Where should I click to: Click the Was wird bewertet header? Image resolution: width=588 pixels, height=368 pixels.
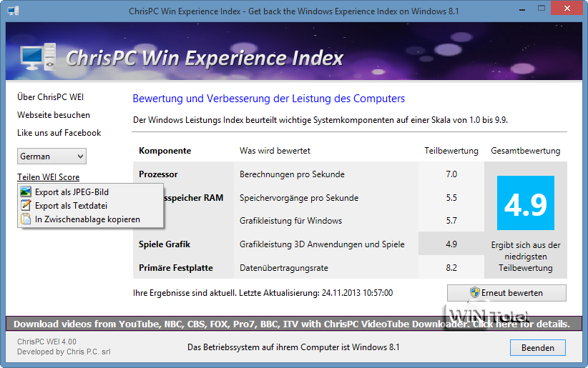tap(275, 151)
